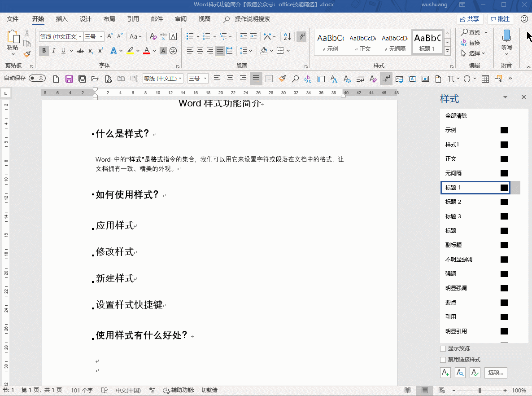
Task: Toggle Underline formatting
Action: coord(63,51)
